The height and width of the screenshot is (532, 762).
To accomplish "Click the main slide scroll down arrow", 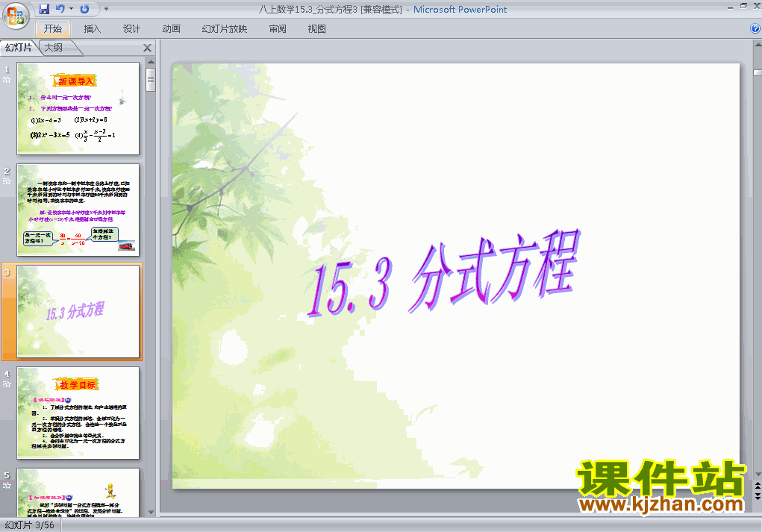I will click(758, 475).
